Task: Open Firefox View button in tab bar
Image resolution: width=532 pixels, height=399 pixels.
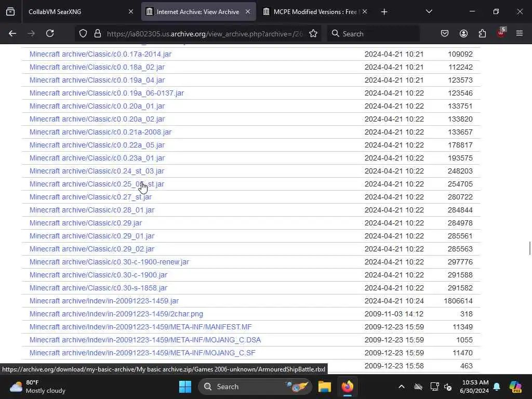Action: 10,12
